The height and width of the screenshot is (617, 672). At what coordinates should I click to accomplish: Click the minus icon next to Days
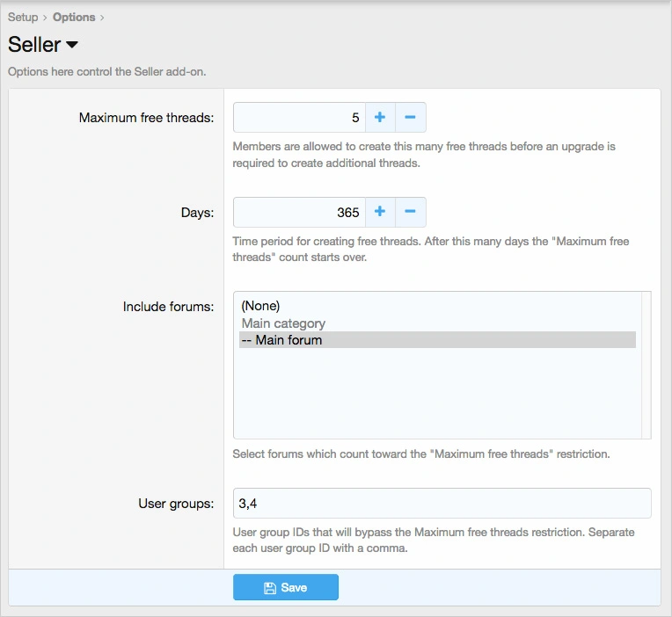pos(411,212)
